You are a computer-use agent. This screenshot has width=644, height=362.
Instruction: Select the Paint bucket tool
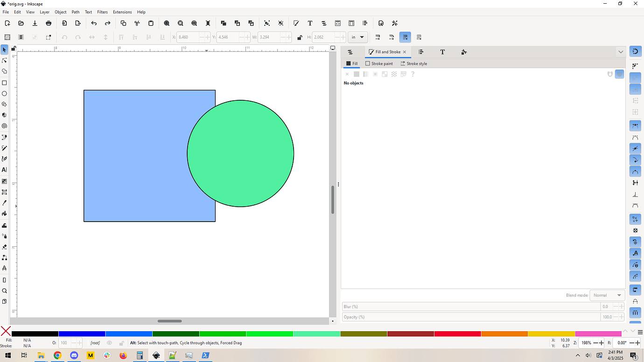(5, 214)
